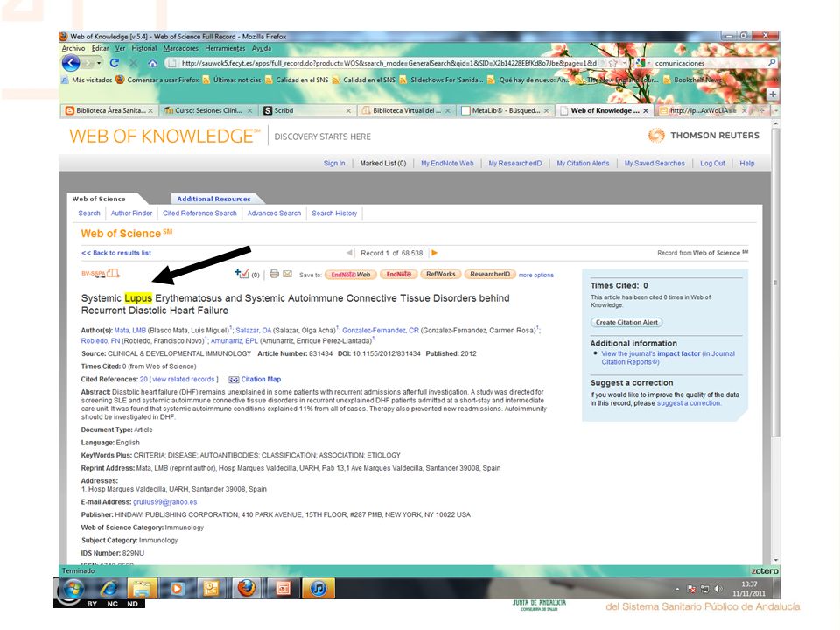Open the Firefox home page icon
This screenshot has width=840, height=630.
click(152, 63)
